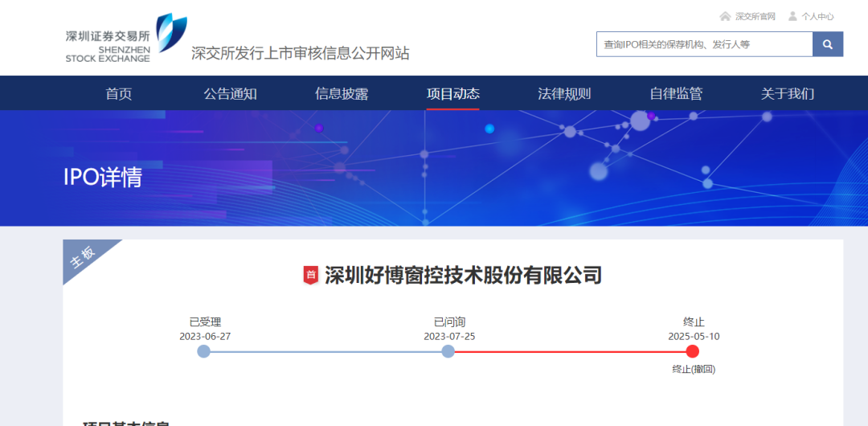Click the date 2023-06-27
The width and height of the screenshot is (868, 426).
coord(205,336)
